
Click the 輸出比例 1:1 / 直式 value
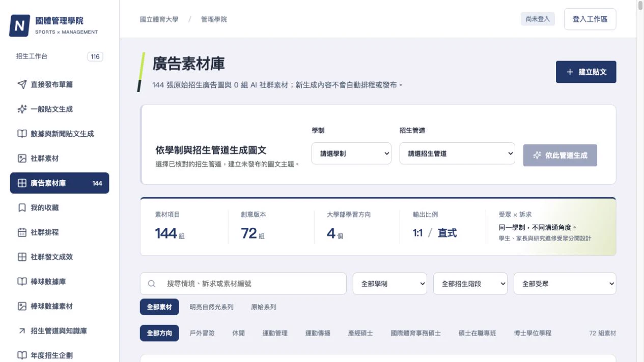pos(435,233)
